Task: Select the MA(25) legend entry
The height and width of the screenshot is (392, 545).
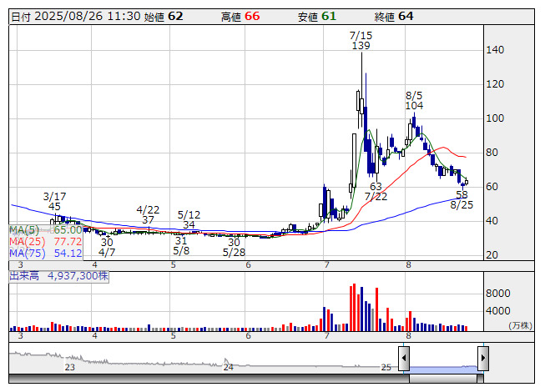Action: pos(46,241)
